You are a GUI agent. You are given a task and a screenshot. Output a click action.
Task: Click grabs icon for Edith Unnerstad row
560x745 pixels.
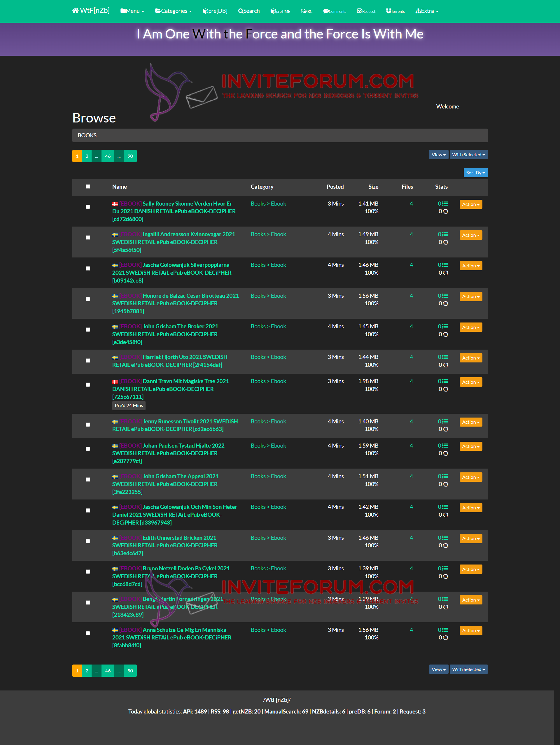click(x=445, y=546)
